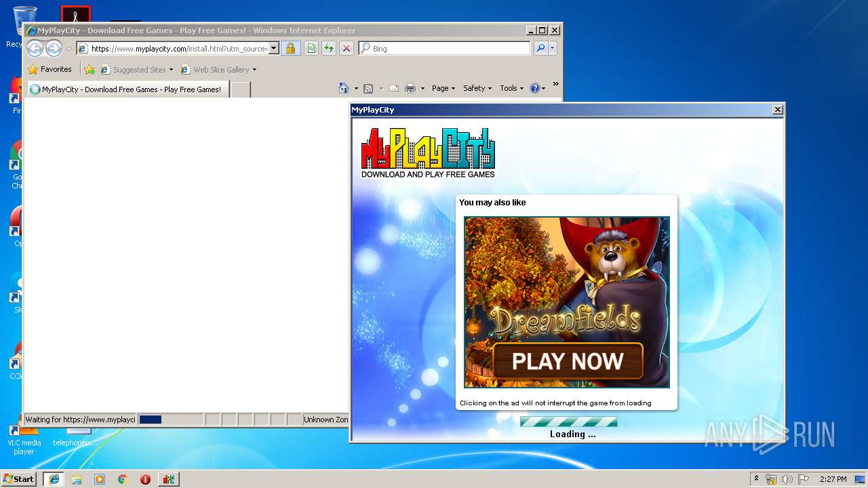Open Google Chrome from taskbar
This screenshot has width=868, height=488.
click(x=123, y=479)
